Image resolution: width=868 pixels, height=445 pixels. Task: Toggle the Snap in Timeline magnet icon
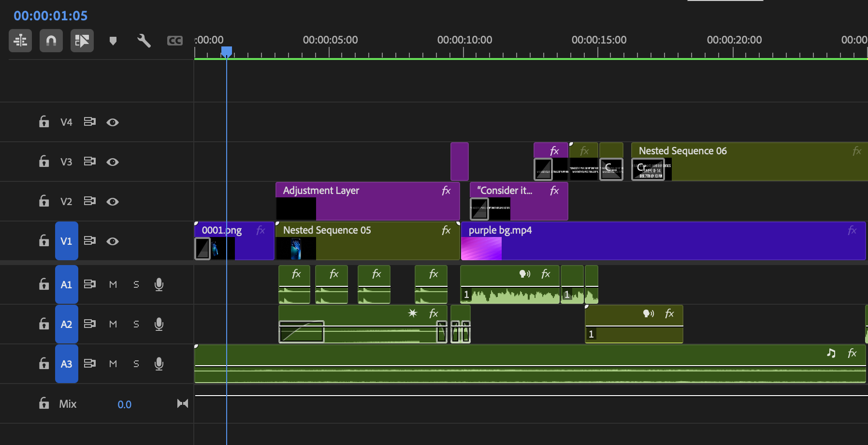pyautogui.click(x=51, y=41)
